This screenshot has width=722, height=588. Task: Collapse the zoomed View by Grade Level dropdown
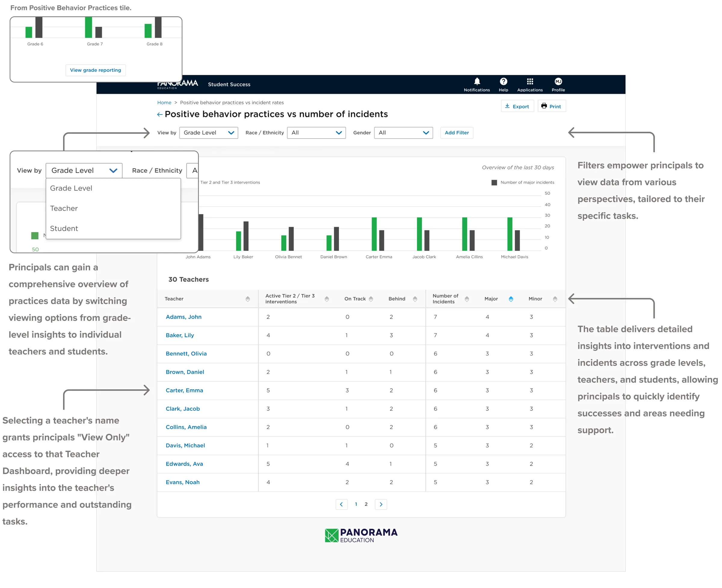coord(84,170)
